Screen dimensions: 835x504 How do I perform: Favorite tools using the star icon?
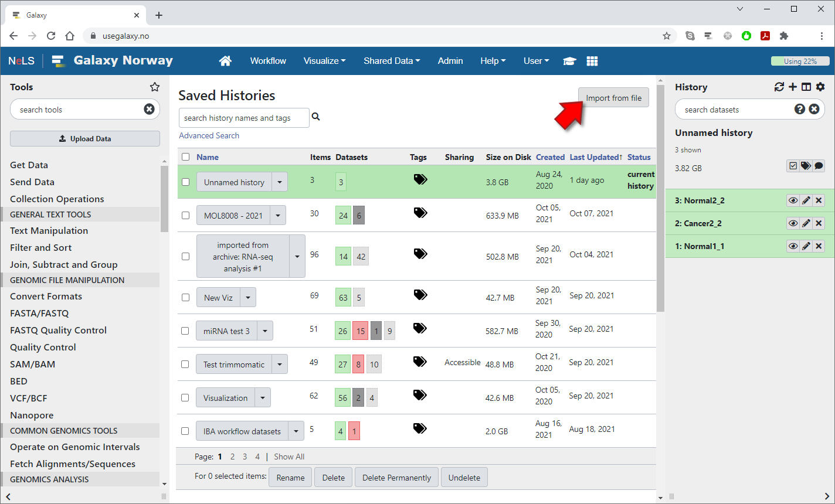pos(155,87)
